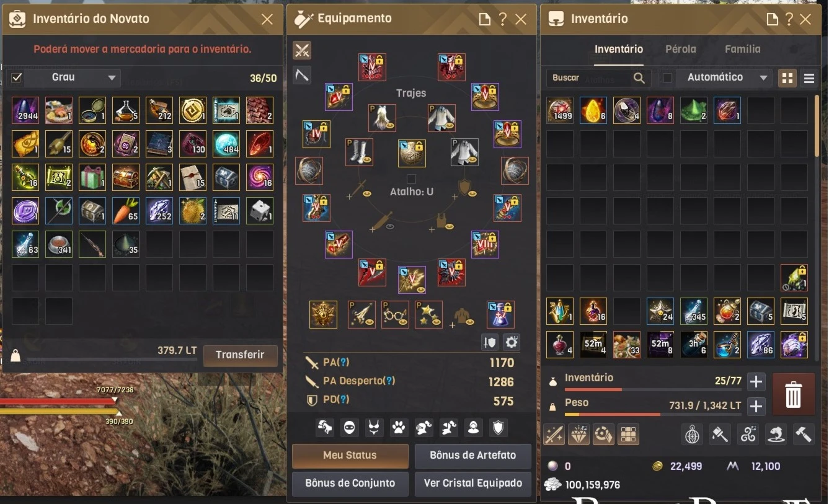This screenshot has height=504, width=829.
Task: Enable the Automático checkbox
Action: pos(667,78)
